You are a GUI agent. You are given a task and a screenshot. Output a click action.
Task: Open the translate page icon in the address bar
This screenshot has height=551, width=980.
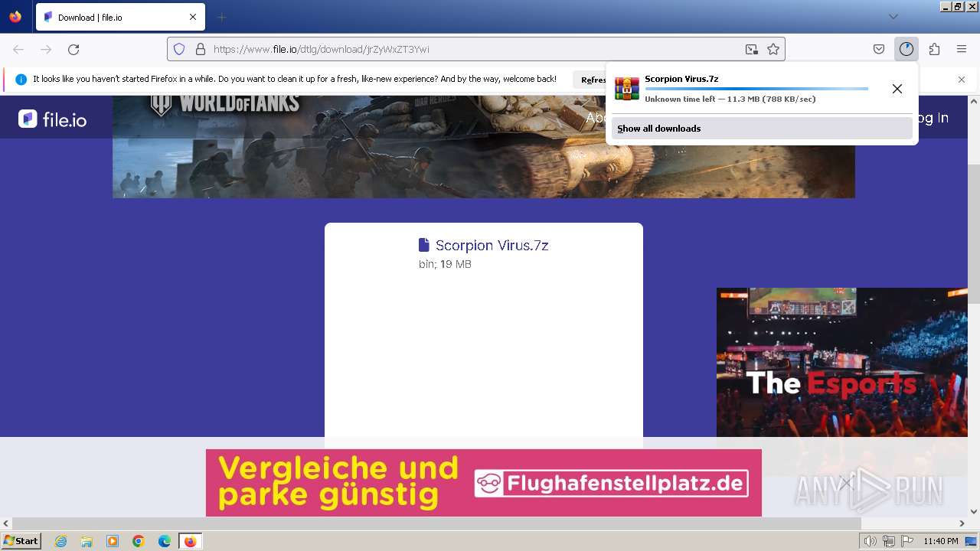[x=752, y=49]
